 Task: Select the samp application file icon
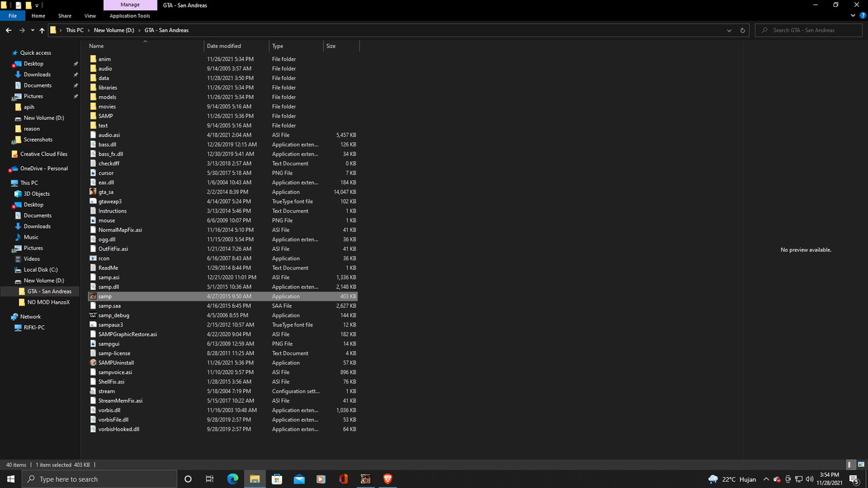coord(93,296)
